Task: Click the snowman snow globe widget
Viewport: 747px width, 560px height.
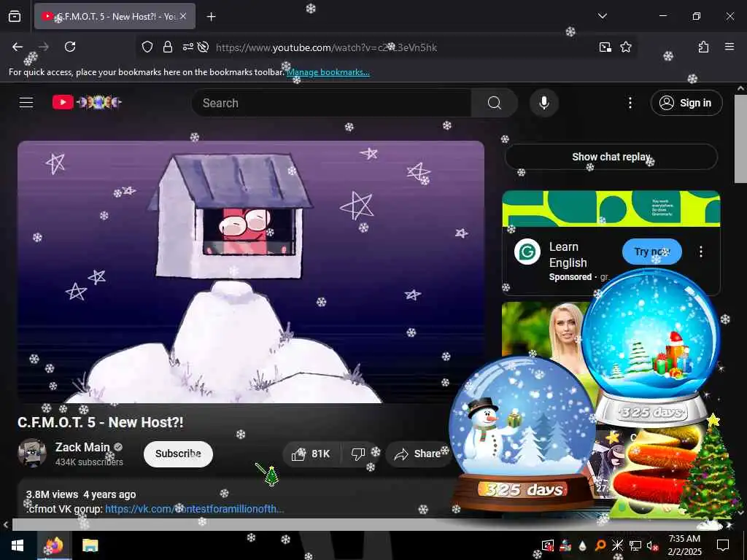Action: tap(522, 433)
